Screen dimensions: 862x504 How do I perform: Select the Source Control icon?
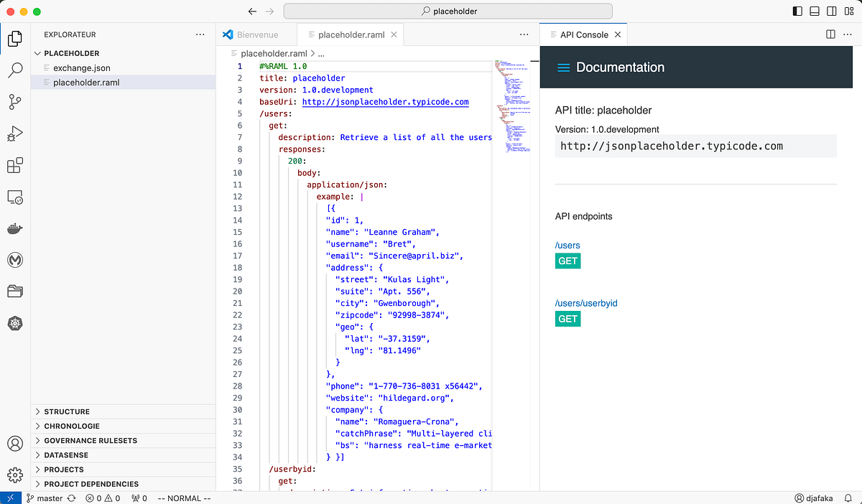[14, 102]
